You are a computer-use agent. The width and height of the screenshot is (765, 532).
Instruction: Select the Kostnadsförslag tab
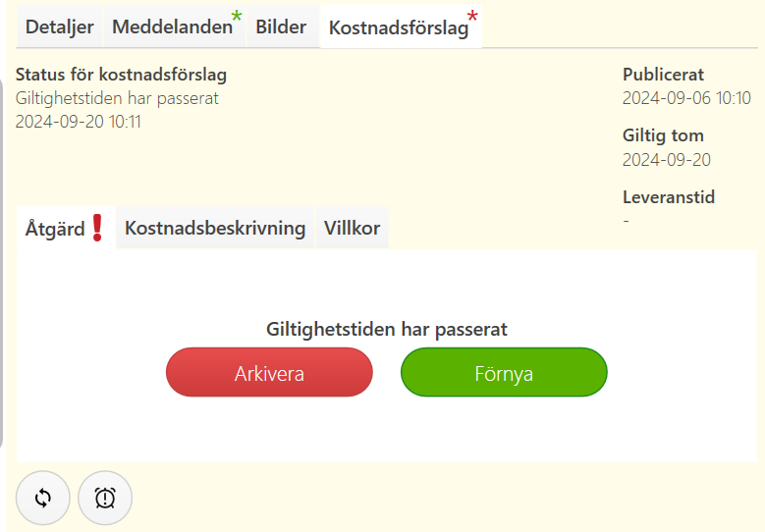[401, 27]
